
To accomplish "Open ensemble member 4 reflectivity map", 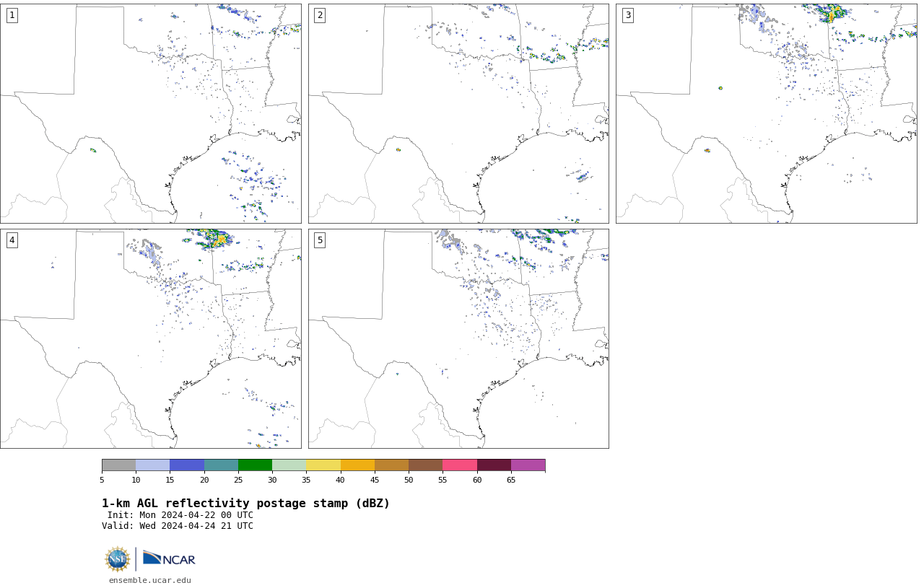I will coord(151,338).
